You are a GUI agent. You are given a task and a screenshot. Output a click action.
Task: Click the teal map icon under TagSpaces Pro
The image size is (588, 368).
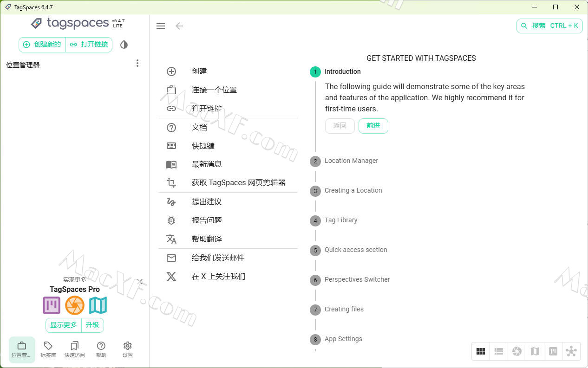pos(98,305)
